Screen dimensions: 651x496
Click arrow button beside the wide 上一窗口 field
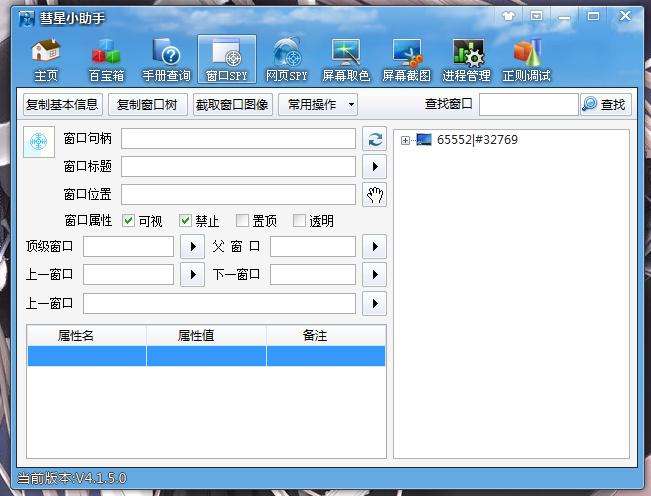click(x=374, y=303)
